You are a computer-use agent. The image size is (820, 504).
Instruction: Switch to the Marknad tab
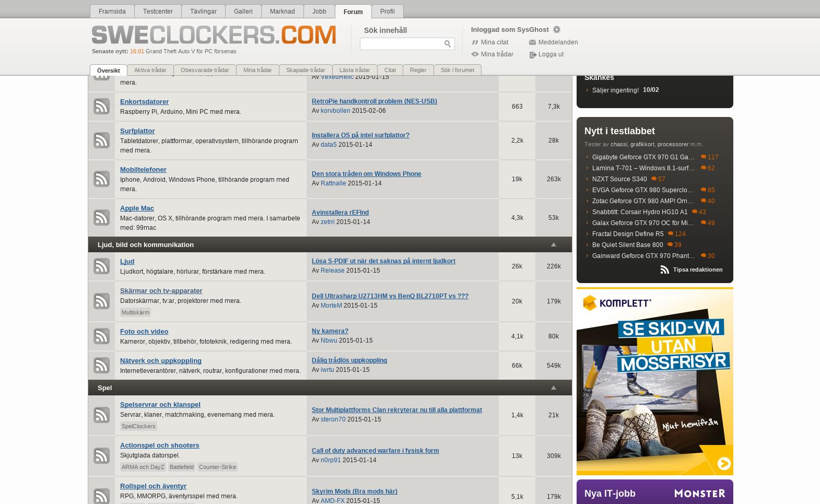282,11
